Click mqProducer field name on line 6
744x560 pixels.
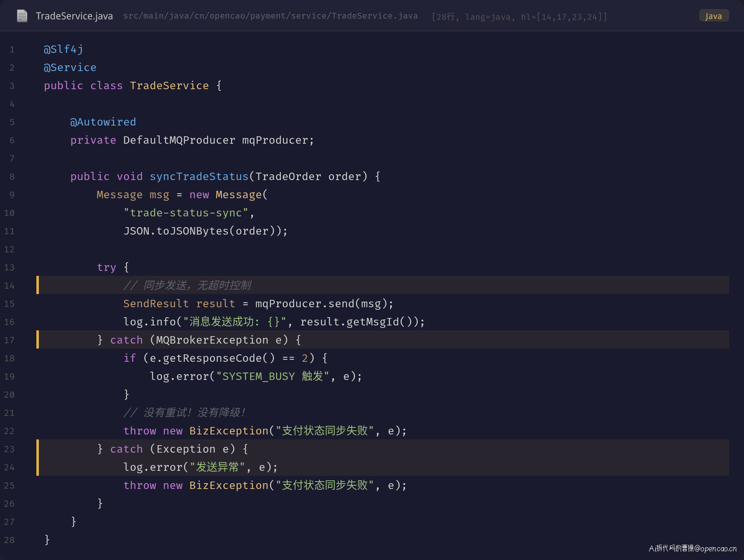(x=275, y=140)
